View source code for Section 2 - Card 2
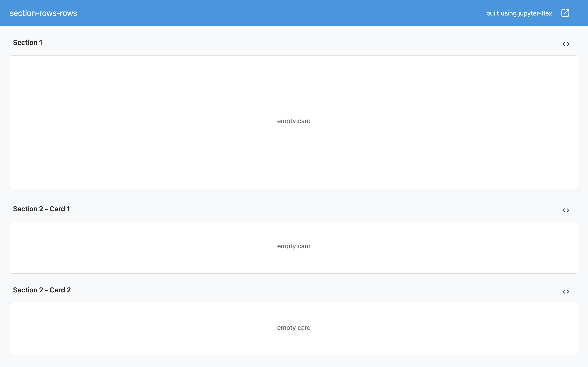Screen dimensions: 588x367 (x=566, y=292)
